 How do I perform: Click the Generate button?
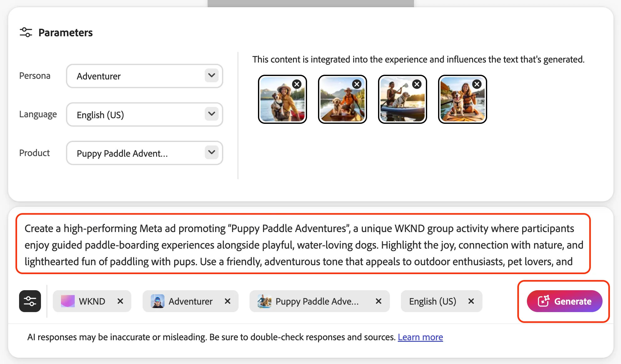(564, 301)
